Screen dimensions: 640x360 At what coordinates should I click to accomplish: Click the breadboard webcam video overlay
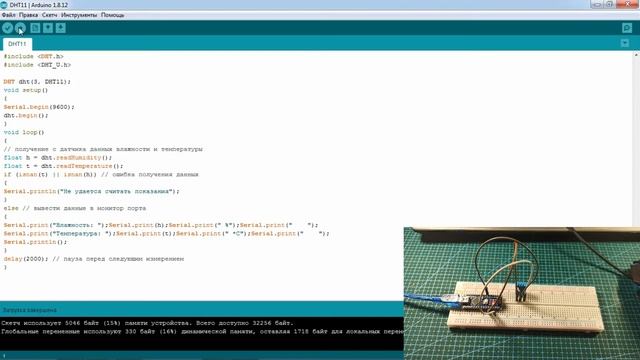click(522, 293)
